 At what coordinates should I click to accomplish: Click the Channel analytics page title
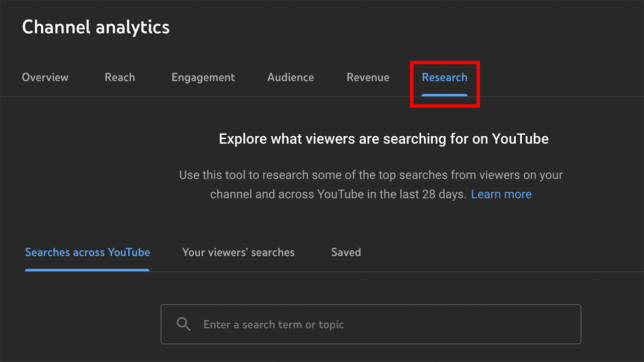96,27
